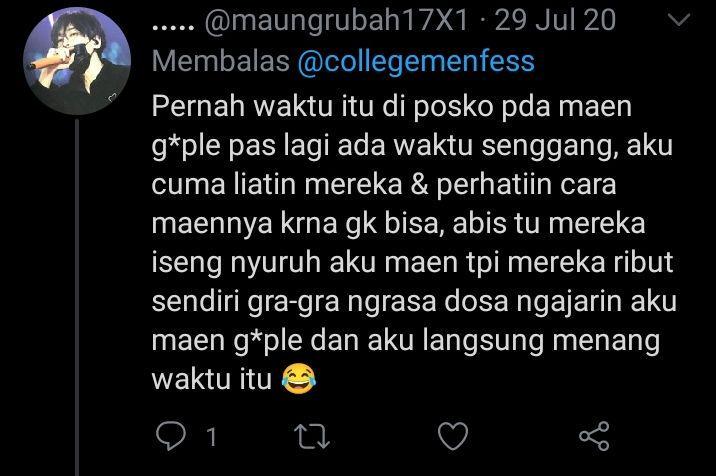Expand the tweet options chevron

(679, 20)
